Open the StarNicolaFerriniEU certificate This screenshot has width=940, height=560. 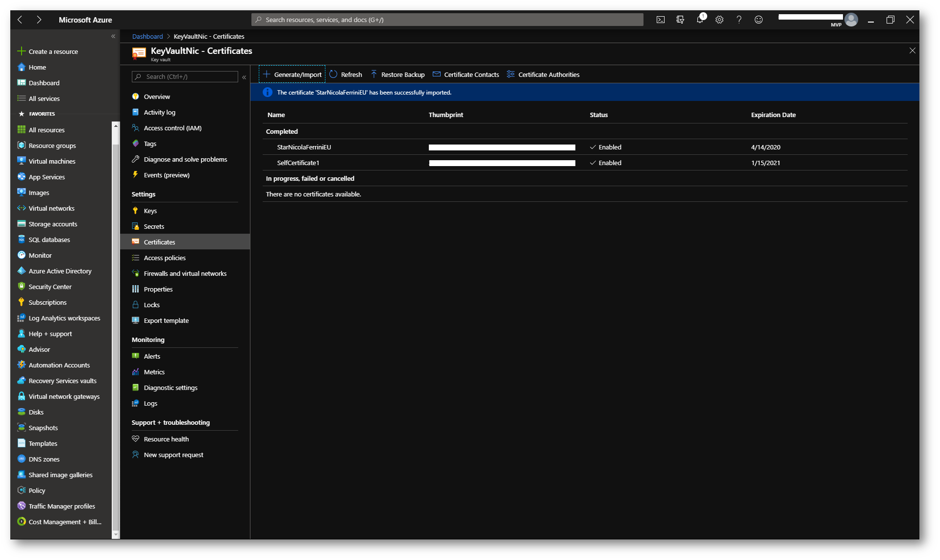coord(304,147)
